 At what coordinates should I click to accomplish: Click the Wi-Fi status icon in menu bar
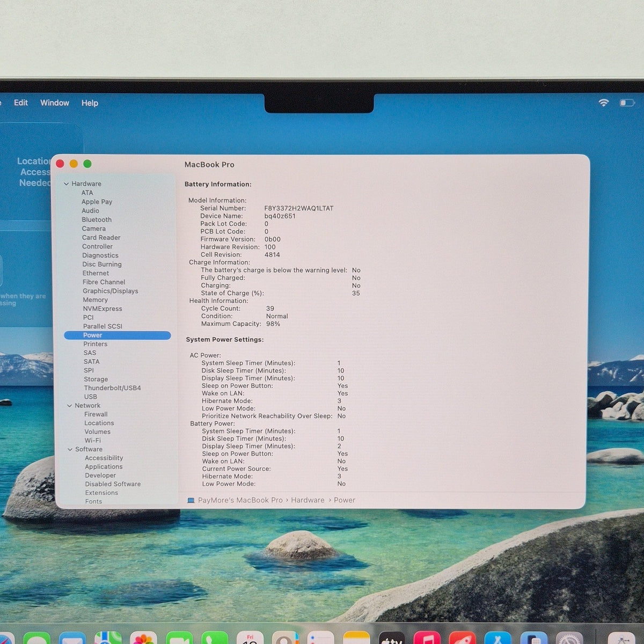(604, 103)
